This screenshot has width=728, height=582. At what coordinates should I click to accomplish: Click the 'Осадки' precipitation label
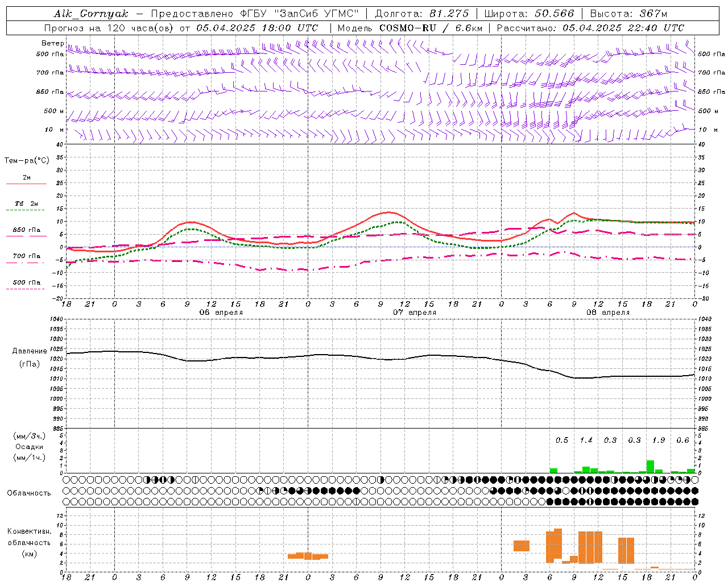pos(30,447)
